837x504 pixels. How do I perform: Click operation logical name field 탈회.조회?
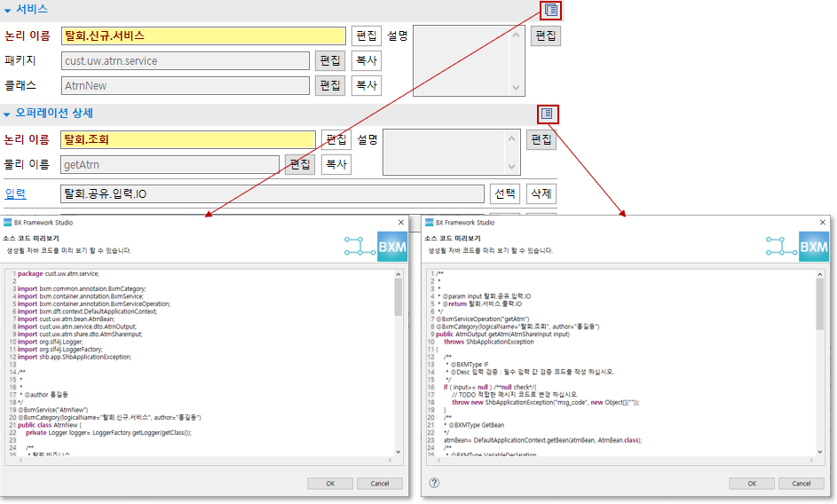(x=188, y=140)
